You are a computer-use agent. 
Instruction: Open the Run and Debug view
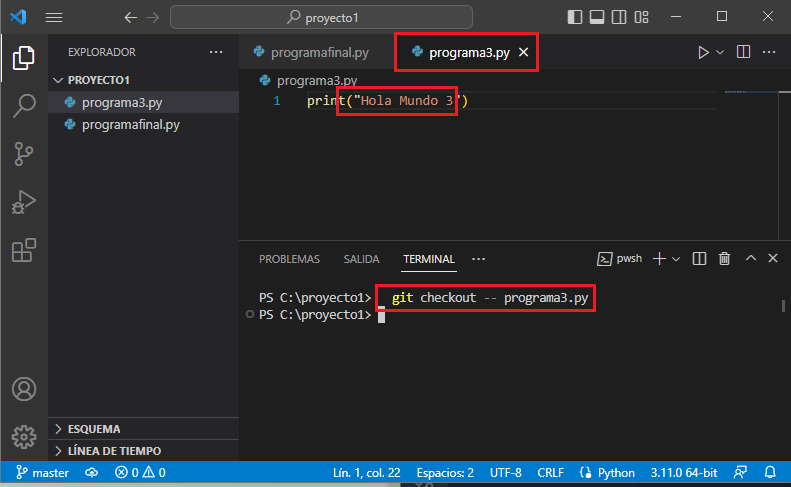pos(23,202)
